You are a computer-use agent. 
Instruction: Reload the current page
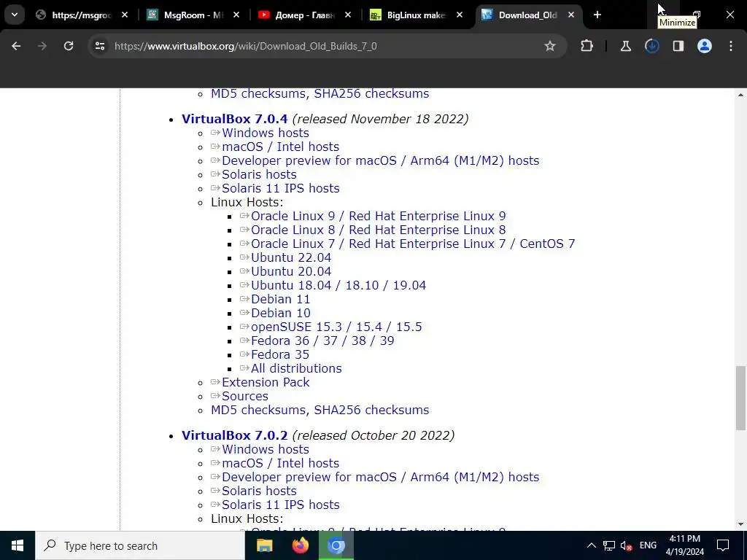tap(69, 46)
